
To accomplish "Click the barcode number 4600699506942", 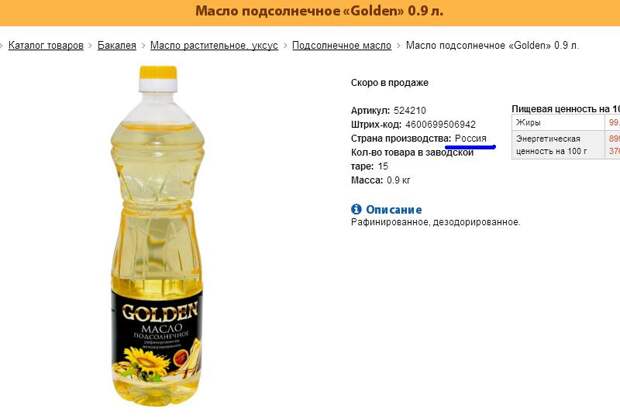I will click(x=440, y=125).
